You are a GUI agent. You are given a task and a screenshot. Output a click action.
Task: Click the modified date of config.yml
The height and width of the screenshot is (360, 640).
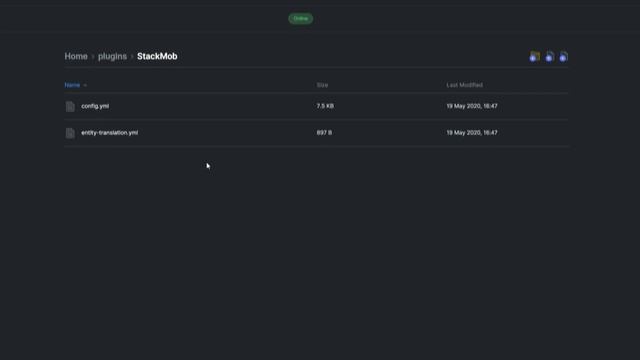click(x=472, y=106)
